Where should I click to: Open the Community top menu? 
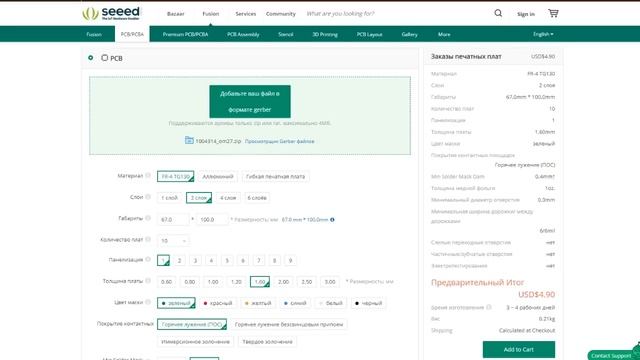281,14
